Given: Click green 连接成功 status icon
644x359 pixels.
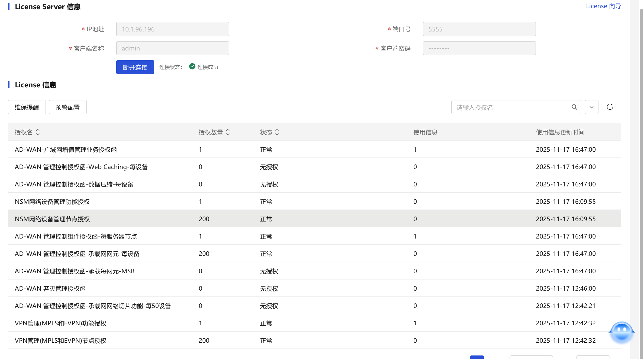Looking at the screenshot, I should coord(192,66).
